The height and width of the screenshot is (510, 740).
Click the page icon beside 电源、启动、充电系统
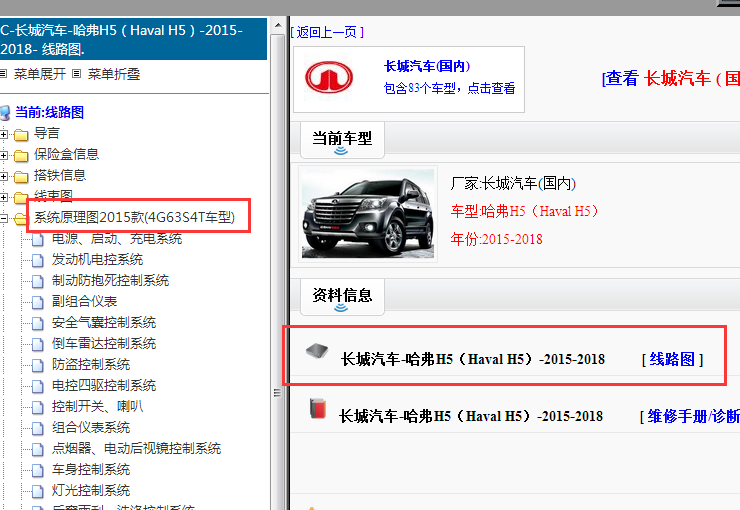click(38, 240)
